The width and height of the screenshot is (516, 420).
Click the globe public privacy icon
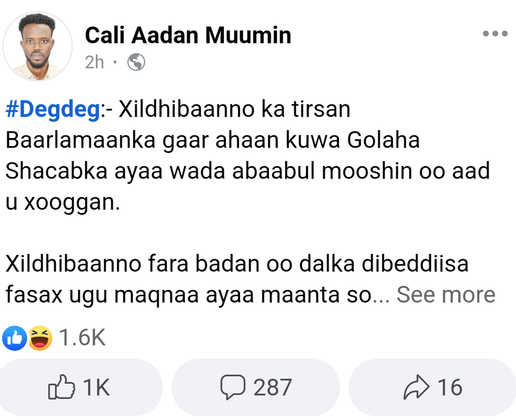tap(137, 62)
